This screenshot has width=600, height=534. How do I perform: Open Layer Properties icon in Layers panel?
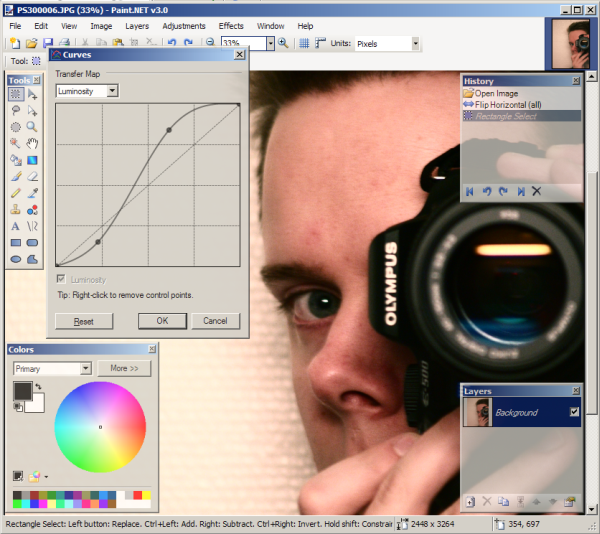pos(569,501)
